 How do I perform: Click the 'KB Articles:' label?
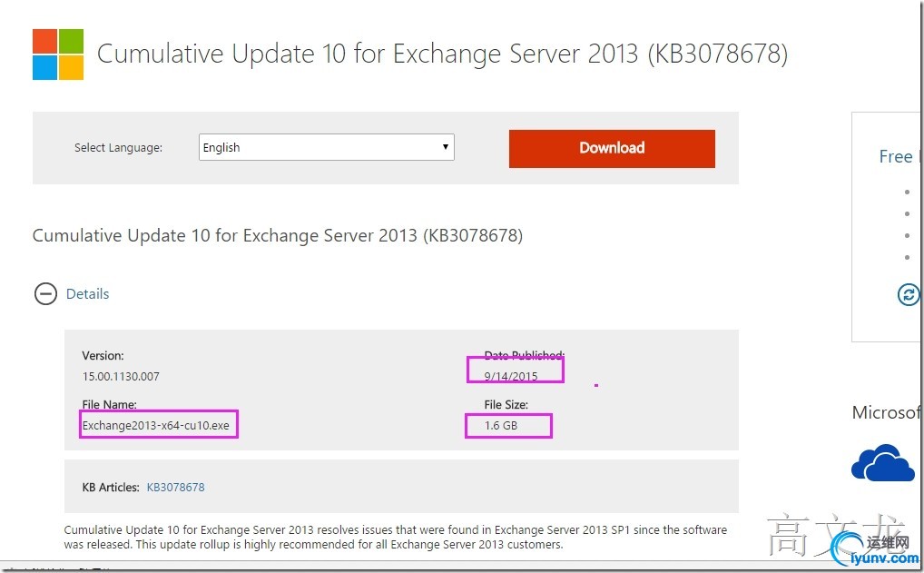[x=111, y=488]
